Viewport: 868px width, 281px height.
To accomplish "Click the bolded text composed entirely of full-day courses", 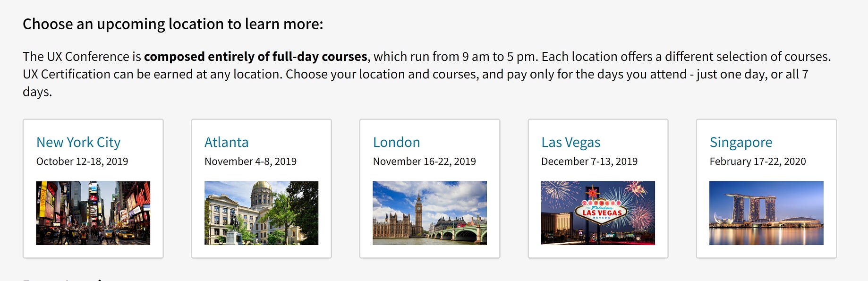I will click(255, 56).
